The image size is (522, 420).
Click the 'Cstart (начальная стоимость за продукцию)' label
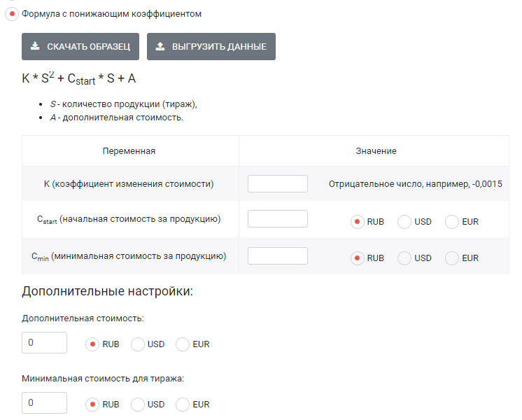point(129,220)
